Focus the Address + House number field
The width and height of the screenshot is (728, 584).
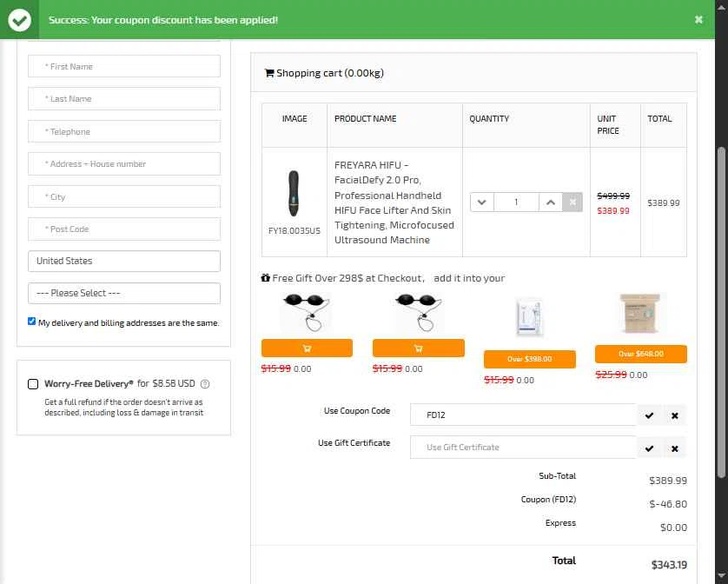(124, 163)
